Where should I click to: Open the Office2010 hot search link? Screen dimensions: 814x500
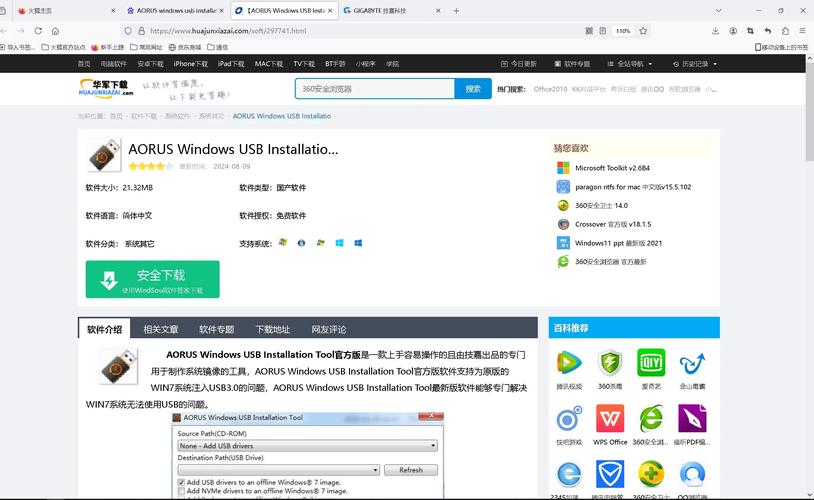click(x=550, y=89)
